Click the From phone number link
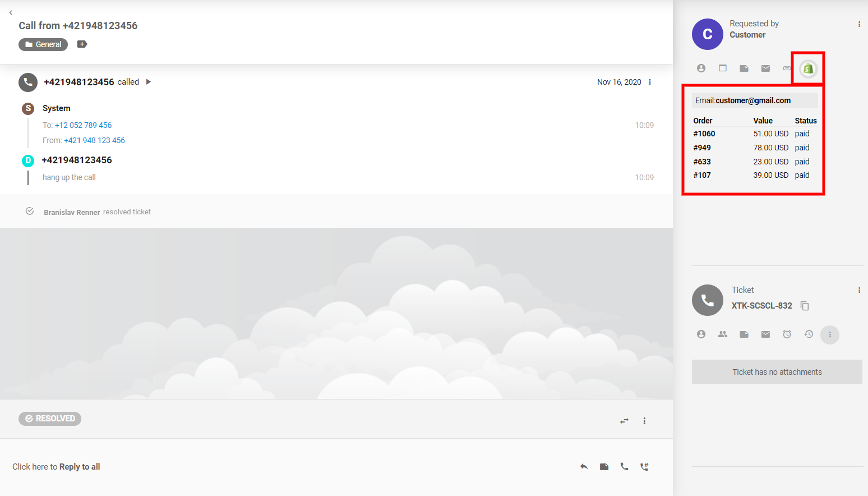 pyautogui.click(x=94, y=140)
